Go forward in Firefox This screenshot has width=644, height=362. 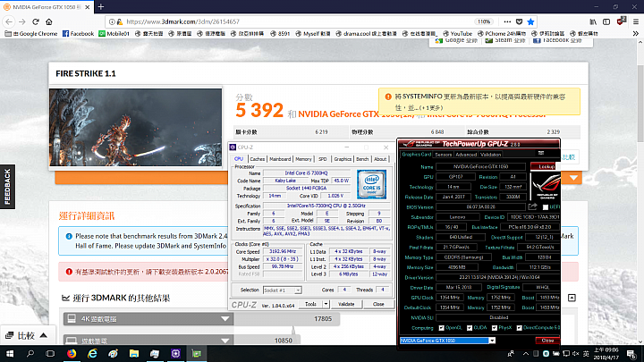pos(22,21)
